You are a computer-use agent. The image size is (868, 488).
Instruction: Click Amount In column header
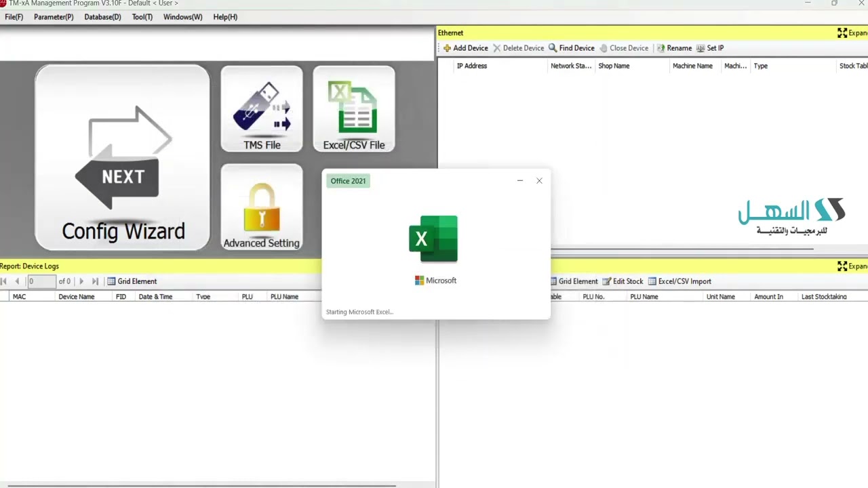(x=768, y=297)
